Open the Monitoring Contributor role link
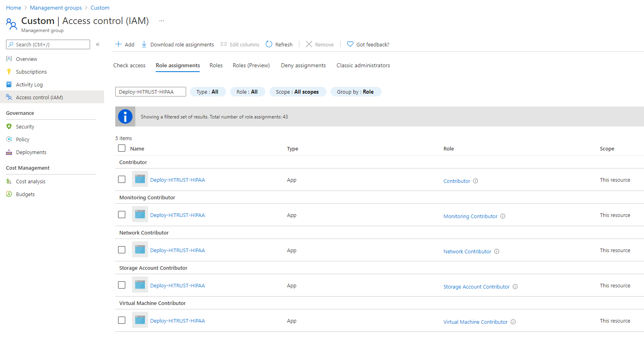The height and width of the screenshot is (349, 644). (x=471, y=216)
